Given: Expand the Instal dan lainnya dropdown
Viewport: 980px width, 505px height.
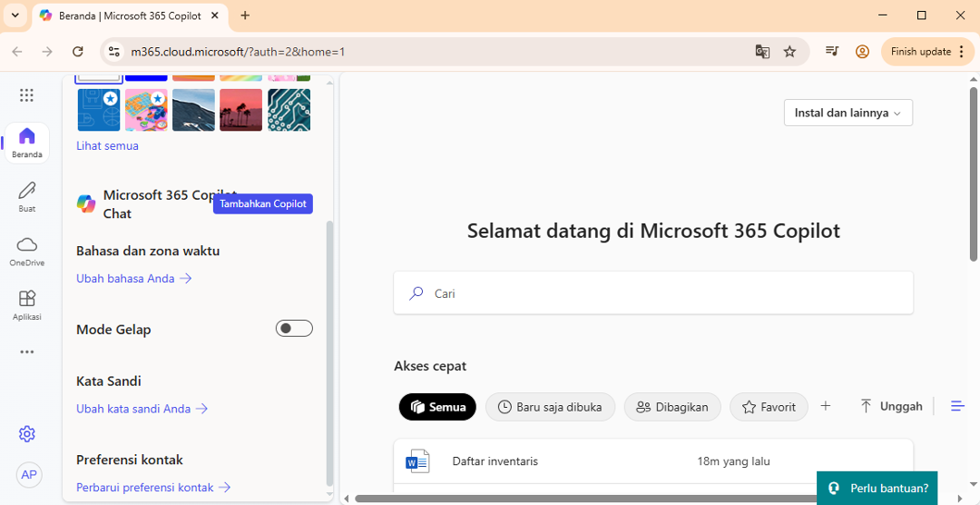Looking at the screenshot, I should tap(848, 113).
